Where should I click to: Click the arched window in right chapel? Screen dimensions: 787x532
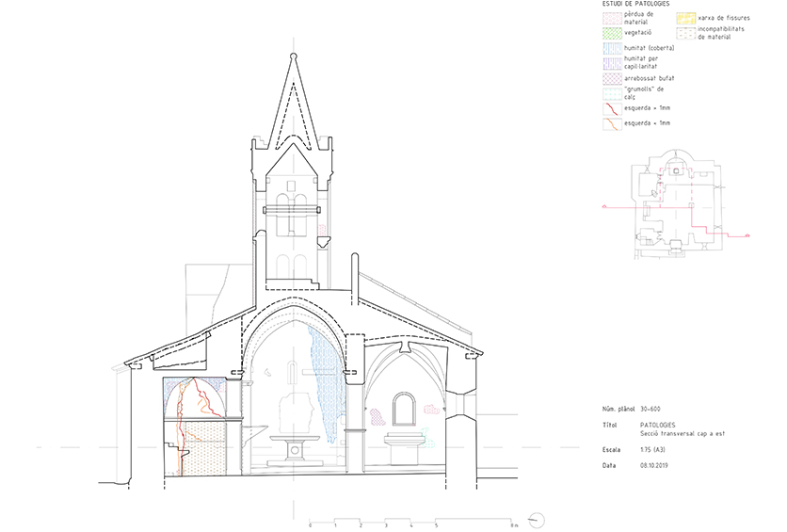[405, 411]
